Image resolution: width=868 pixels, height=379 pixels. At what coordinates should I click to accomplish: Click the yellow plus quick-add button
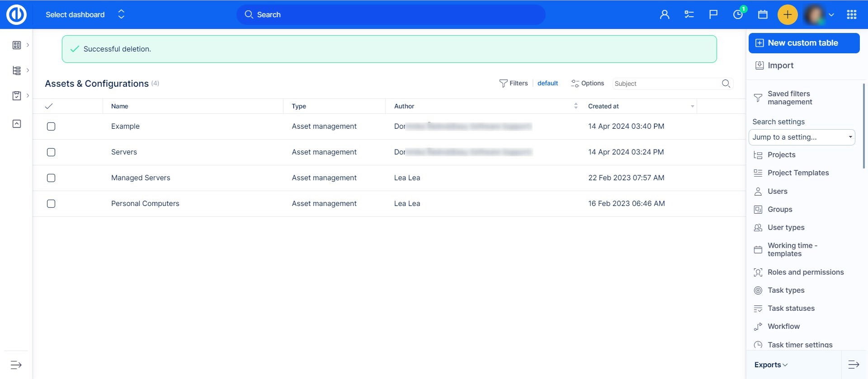tap(787, 14)
